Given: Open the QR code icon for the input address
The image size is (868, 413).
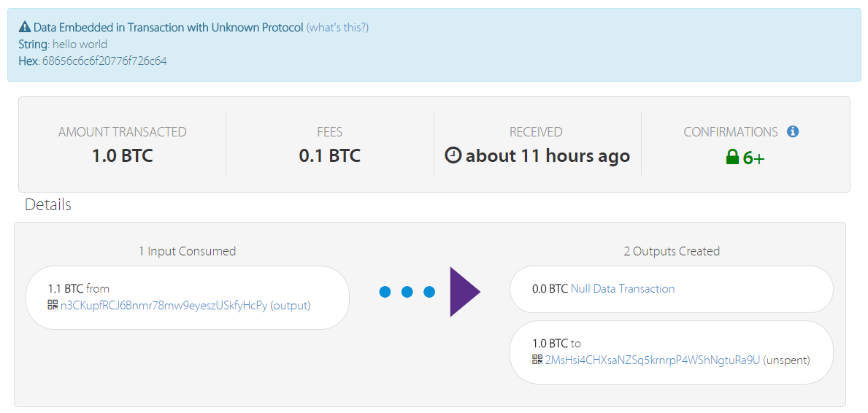Looking at the screenshot, I should pos(53,305).
